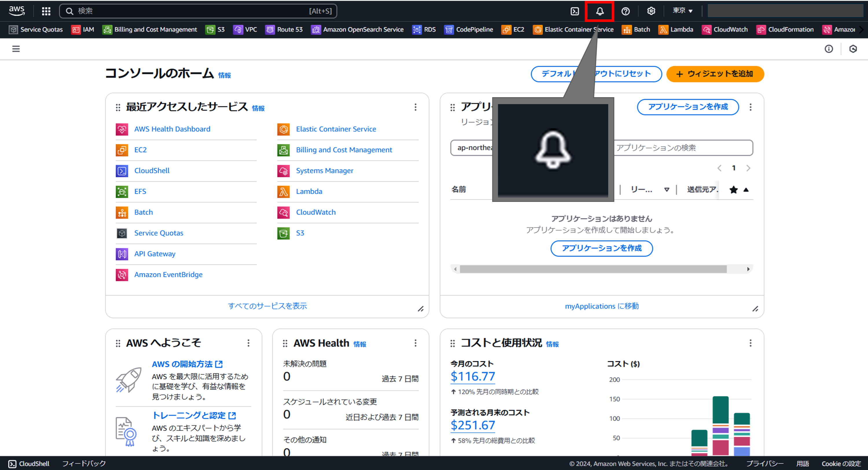Open the info panel icon at right
The image size is (868, 470).
(829, 49)
